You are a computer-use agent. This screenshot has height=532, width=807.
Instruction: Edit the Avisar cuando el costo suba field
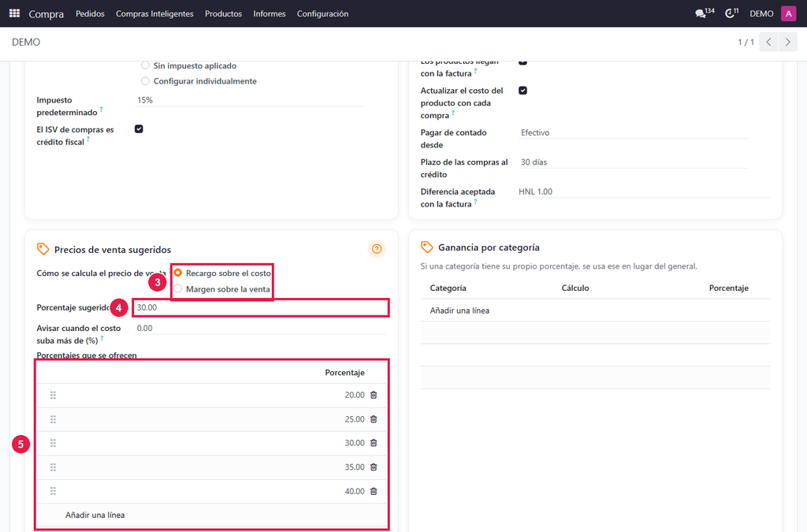coord(260,328)
